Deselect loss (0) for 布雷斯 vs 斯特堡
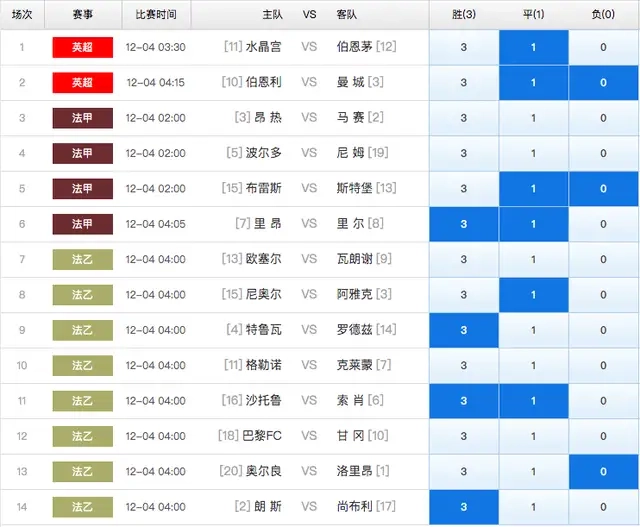Viewport: 640px width, 527px height. pos(603,189)
